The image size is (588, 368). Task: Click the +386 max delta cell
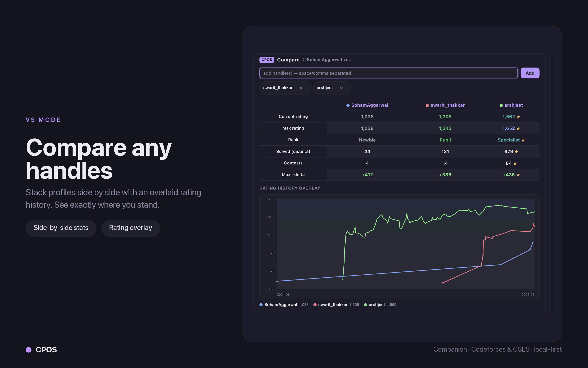(445, 175)
